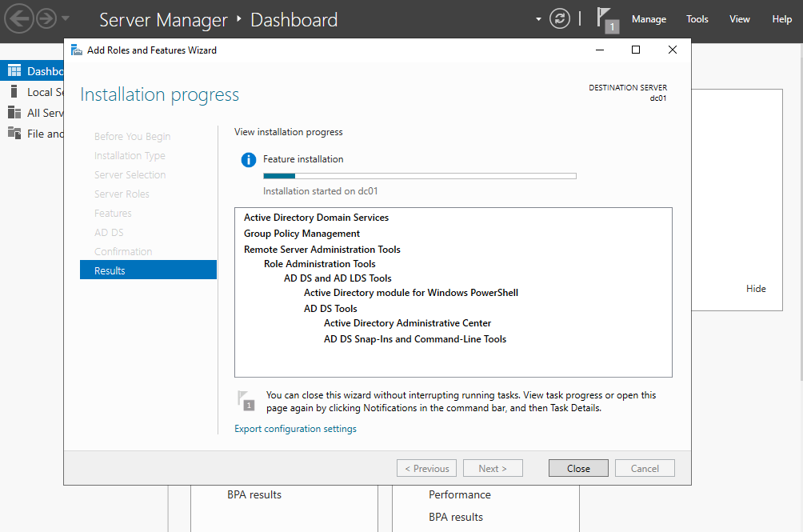Viewport: 803px width, 532px height.
Task: Click the Add Roles and Features Wizard title icon
Action: point(77,50)
